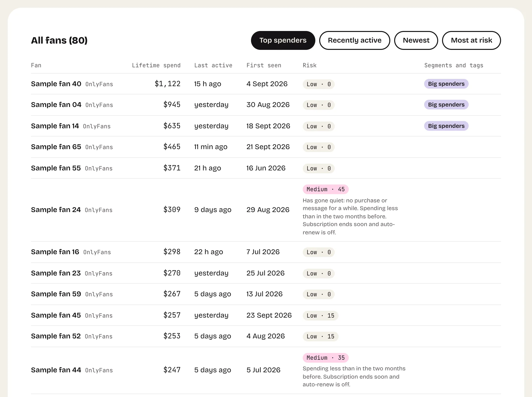This screenshot has width=532, height=397.
Task: Open Sample fan 40 profile
Action: click(56, 84)
